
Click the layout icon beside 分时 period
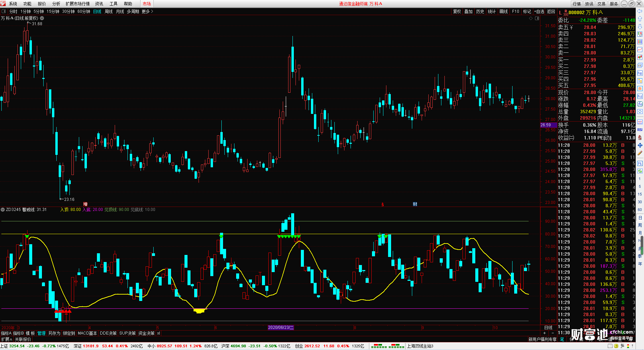point(4,11)
